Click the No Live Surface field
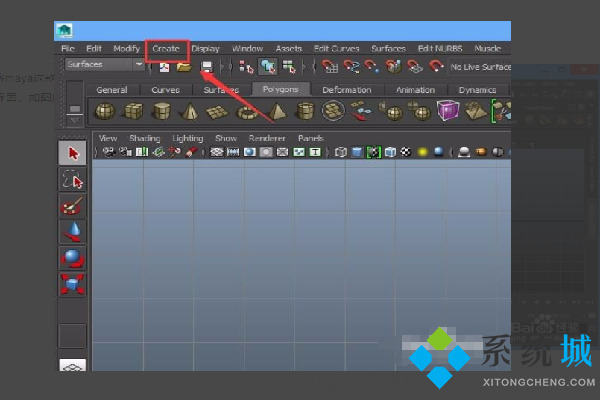The width and height of the screenshot is (600, 400). [480, 67]
